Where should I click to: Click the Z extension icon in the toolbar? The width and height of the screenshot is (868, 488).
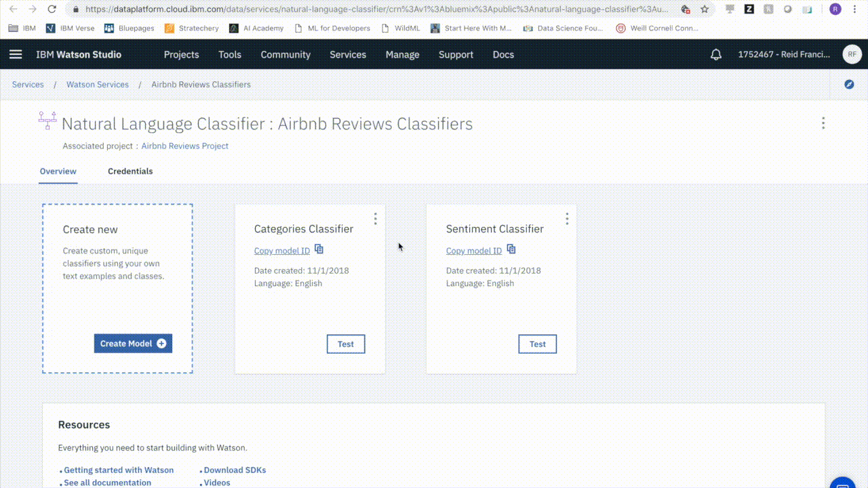click(749, 9)
